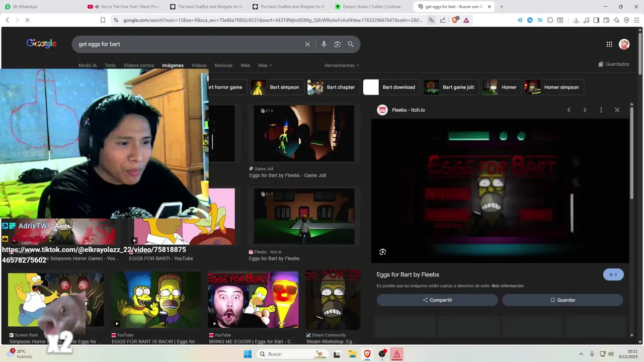The image size is (644, 362).
Task: Open Brave VPN shield icon
Action: [x=626, y=20]
